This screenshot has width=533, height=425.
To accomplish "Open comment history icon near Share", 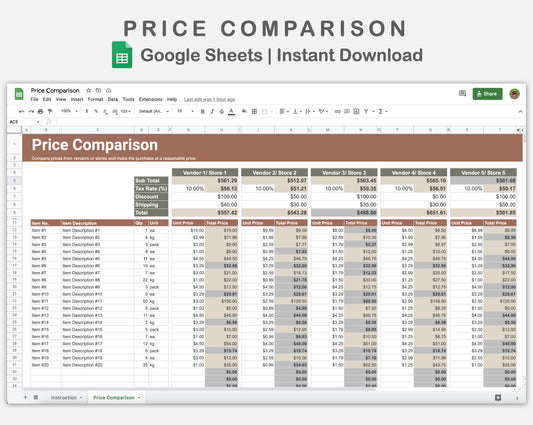I will click(462, 94).
